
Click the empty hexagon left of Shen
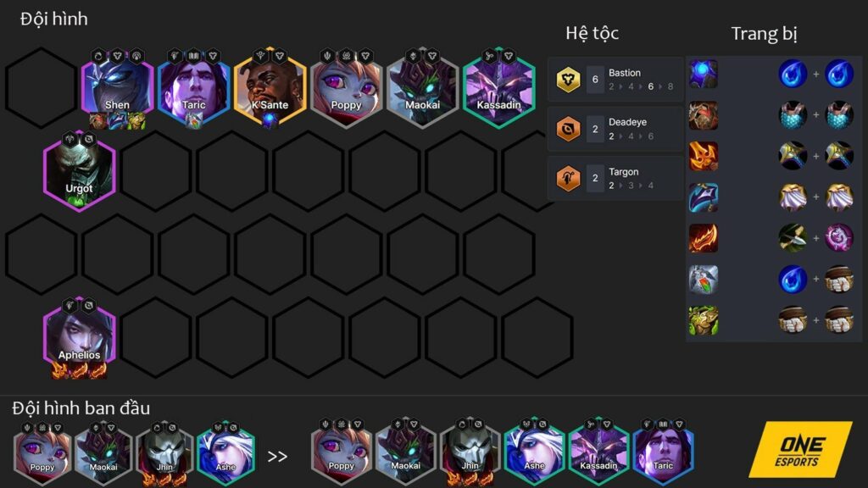(41, 88)
